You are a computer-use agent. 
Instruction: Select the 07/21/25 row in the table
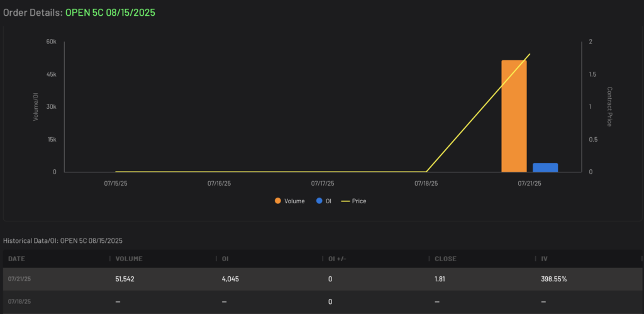tap(322, 279)
